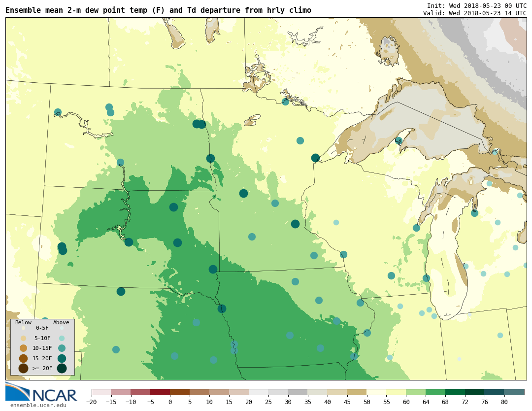Image resolution: width=532 pixels, height=411 pixels.
Task: Click the tan 'Below' 5-10F legend circle
Action: point(24,339)
